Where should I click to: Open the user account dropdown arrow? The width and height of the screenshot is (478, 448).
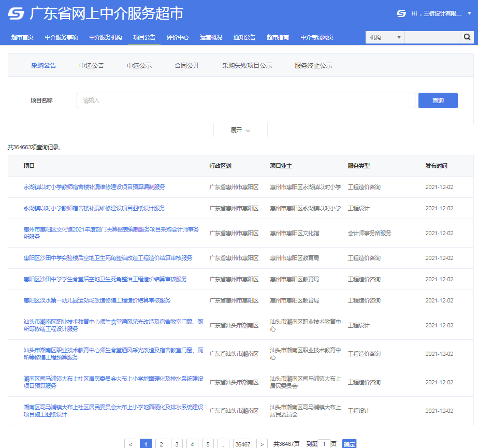click(x=469, y=13)
